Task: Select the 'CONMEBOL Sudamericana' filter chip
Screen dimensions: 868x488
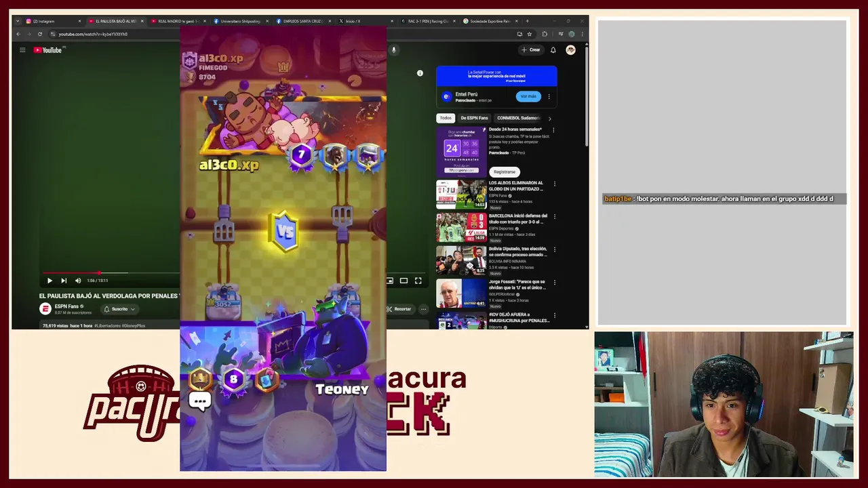Action: tap(519, 118)
